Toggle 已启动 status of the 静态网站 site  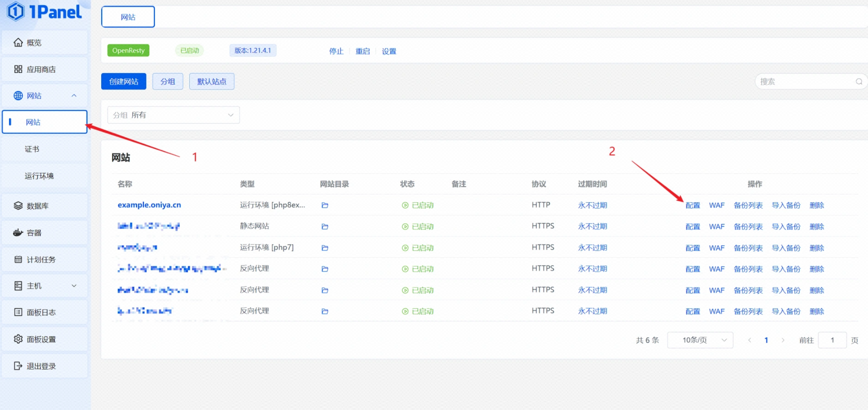tap(418, 227)
